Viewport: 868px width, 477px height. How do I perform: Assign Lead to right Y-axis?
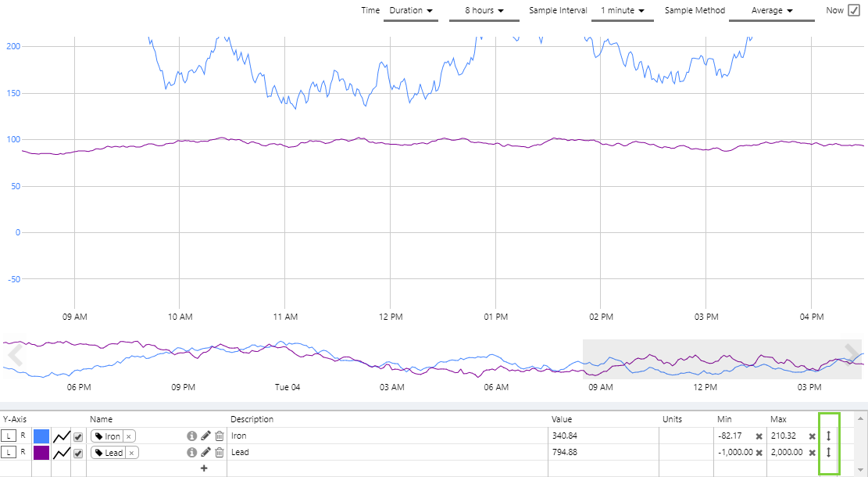pos(23,452)
